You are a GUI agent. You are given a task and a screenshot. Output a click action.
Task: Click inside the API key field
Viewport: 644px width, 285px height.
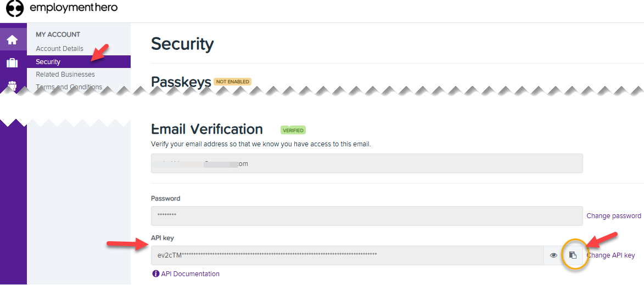coord(347,255)
